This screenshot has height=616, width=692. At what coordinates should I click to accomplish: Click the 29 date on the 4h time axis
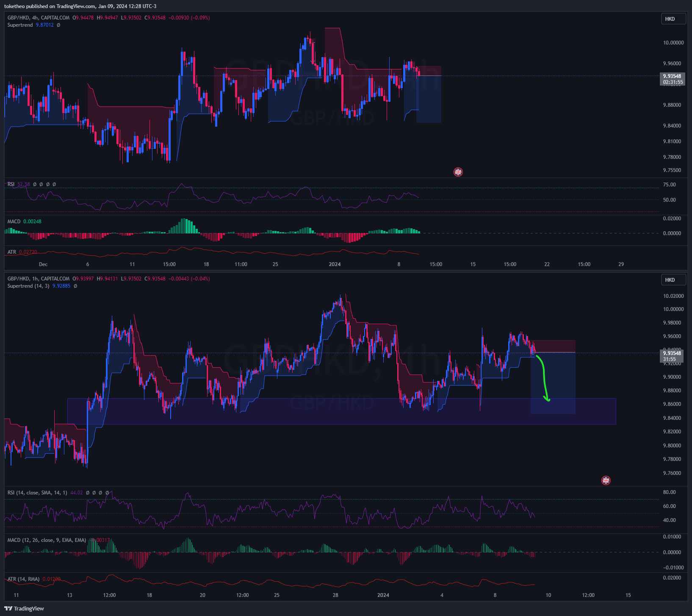click(621, 264)
